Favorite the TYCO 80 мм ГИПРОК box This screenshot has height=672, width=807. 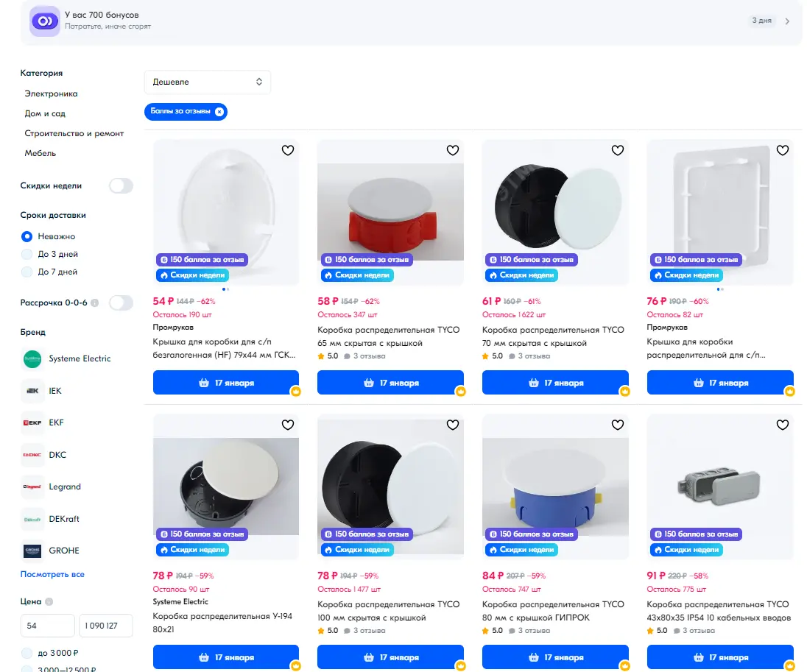pos(618,425)
